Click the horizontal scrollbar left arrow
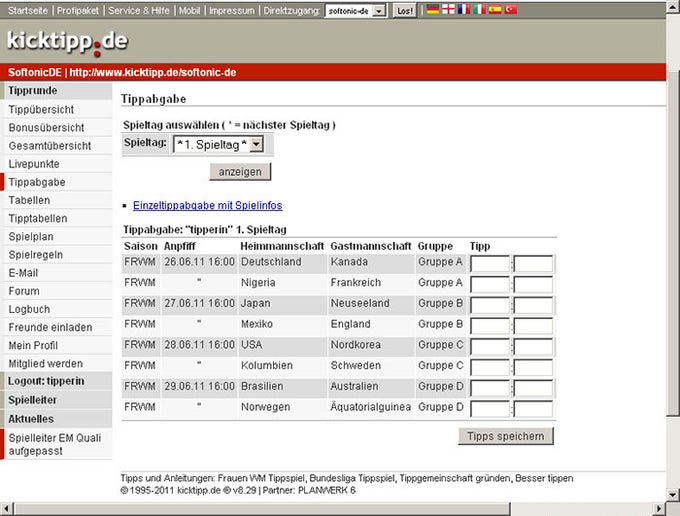Image resolution: width=680 pixels, height=516 pixels. 6,509
